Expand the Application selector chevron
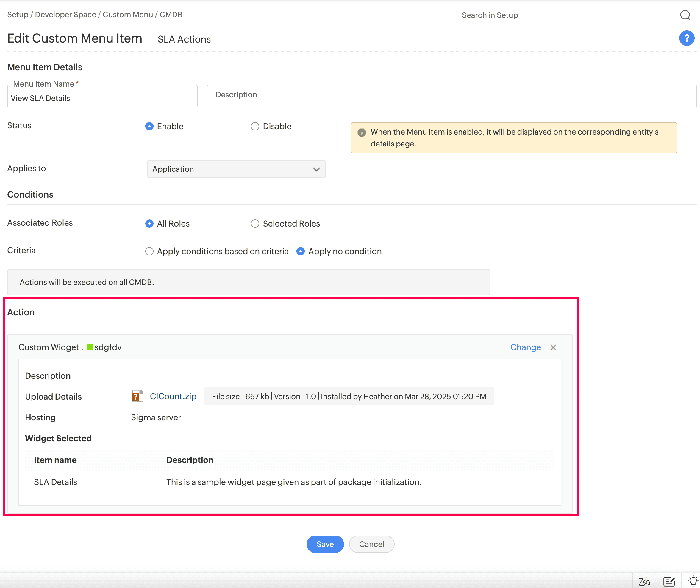 pyautogui.click(x=316, y=169)
